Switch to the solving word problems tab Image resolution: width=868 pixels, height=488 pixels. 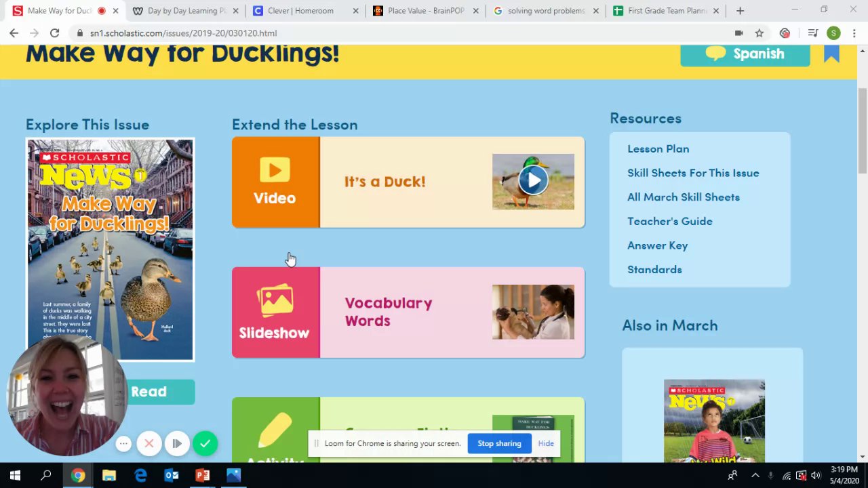(547, 11)
